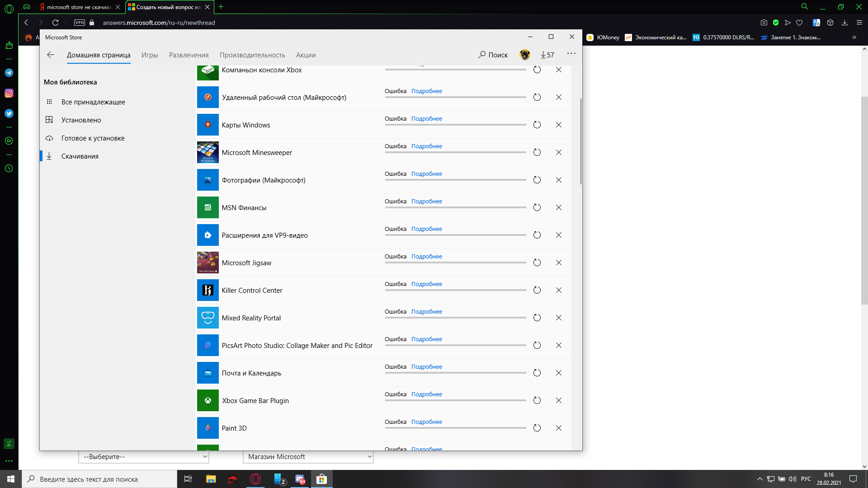Screen dimensions: 868x488
Task: Retry download for Карты Windows
Action: tap(537, 125)
